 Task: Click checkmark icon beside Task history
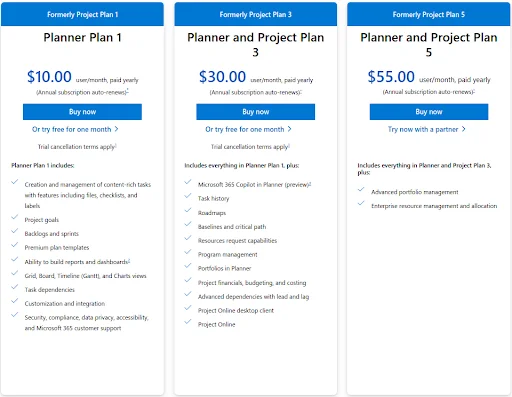188,196
